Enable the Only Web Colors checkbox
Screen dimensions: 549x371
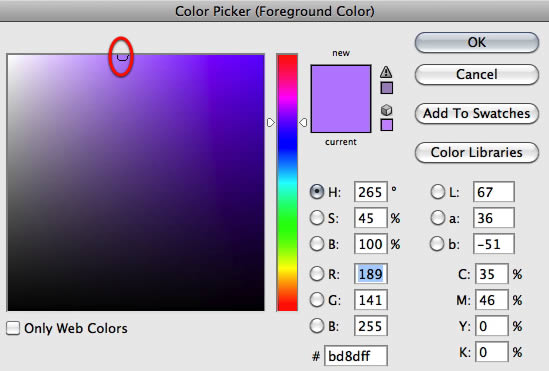pos(13,328)
